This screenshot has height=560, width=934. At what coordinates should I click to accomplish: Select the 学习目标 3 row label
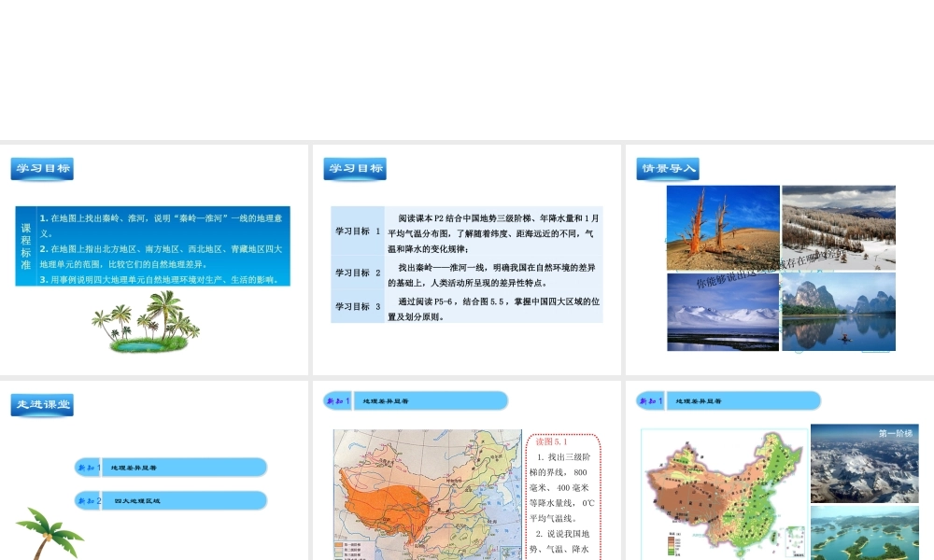tap(358, 306)
